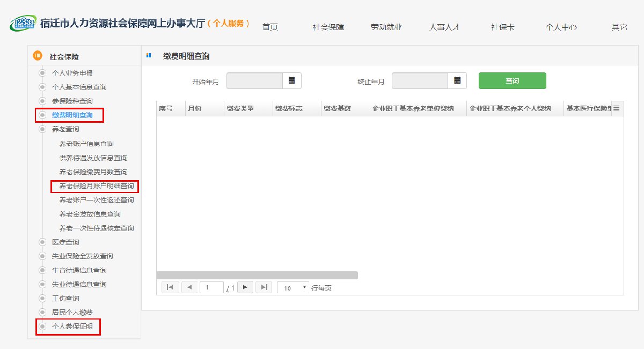Screen dimensions: 644x349
Task: Sort by the 缴费基数 column header
Action: coord(337,109)
